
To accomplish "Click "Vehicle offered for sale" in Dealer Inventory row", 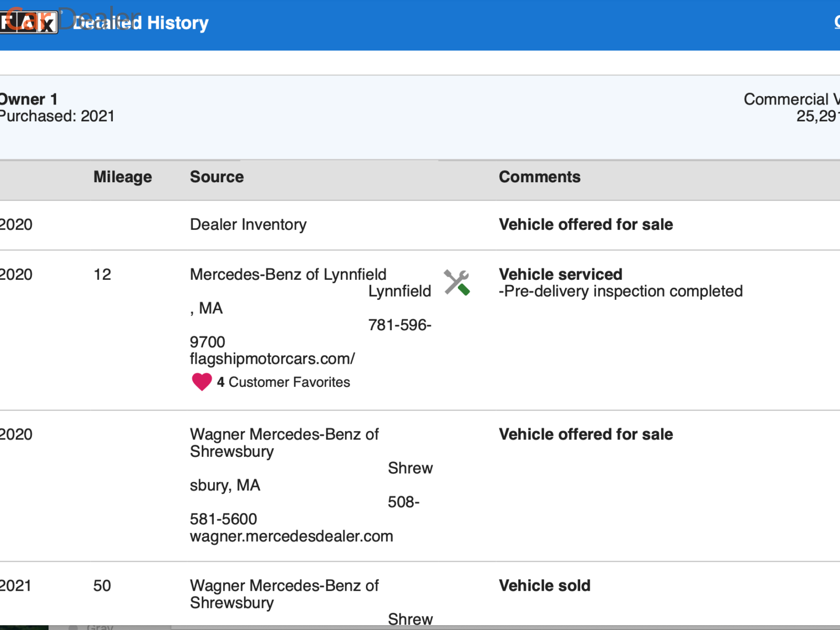I will click(x=586, y=225).
